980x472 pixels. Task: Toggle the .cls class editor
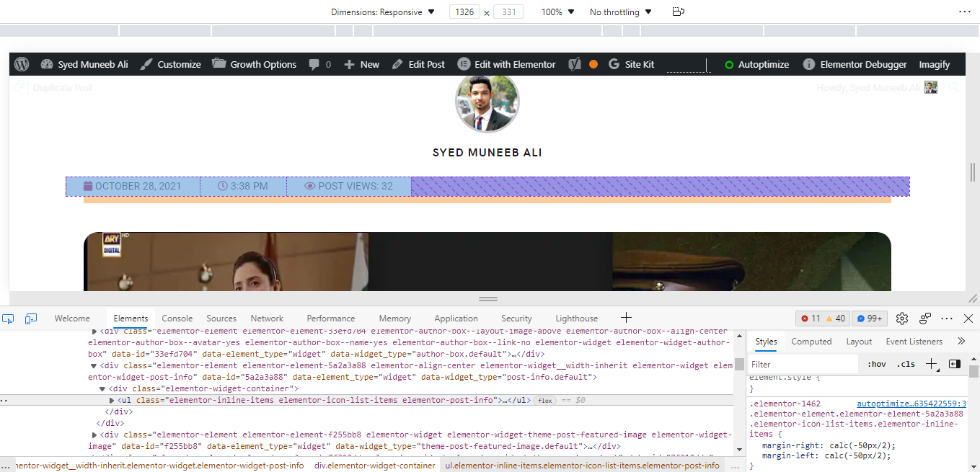point(906,364)
